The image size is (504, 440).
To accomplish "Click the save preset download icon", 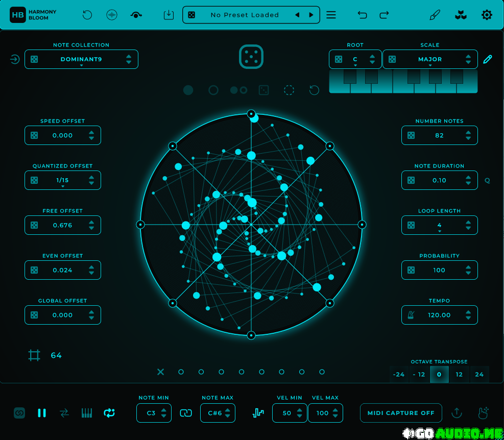I will (169, 15).
